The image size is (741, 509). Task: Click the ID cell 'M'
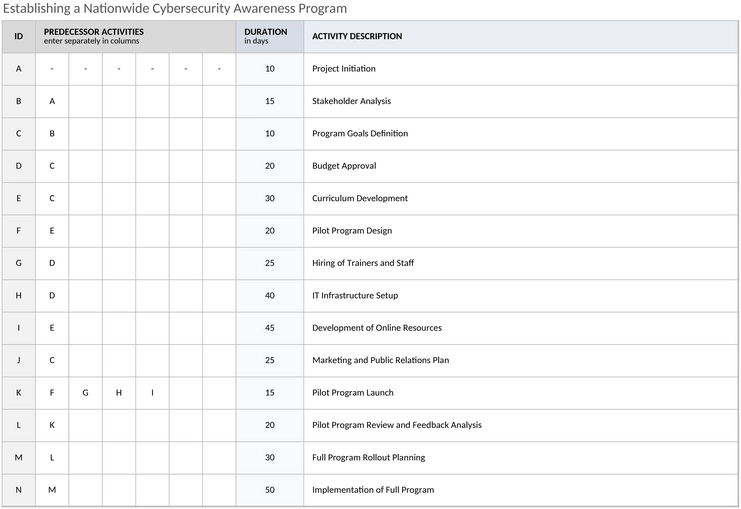point(18,457)
